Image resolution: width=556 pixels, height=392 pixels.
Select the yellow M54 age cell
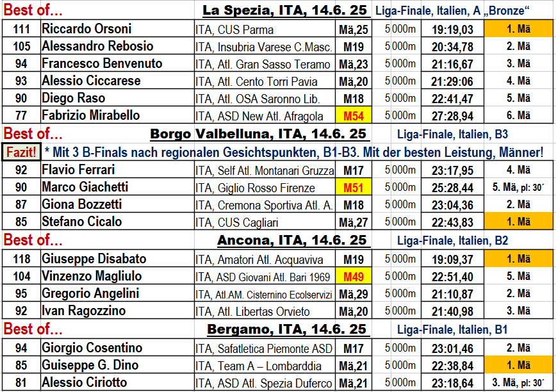pyautogui.click(x=354, y=115)
